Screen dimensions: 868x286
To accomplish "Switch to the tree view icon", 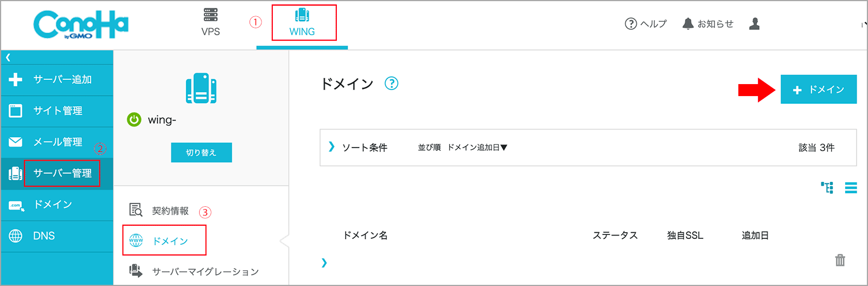I will [827, 188].
